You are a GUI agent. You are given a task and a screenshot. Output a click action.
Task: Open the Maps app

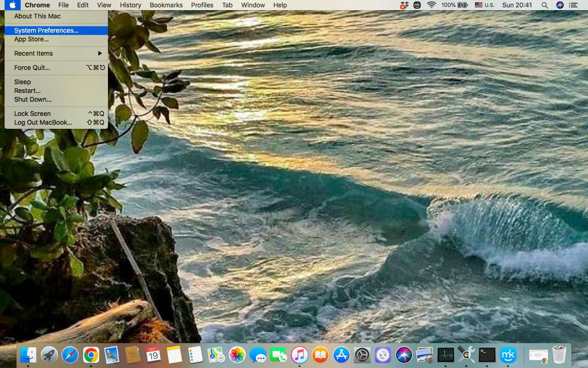(x=216, y=355)
